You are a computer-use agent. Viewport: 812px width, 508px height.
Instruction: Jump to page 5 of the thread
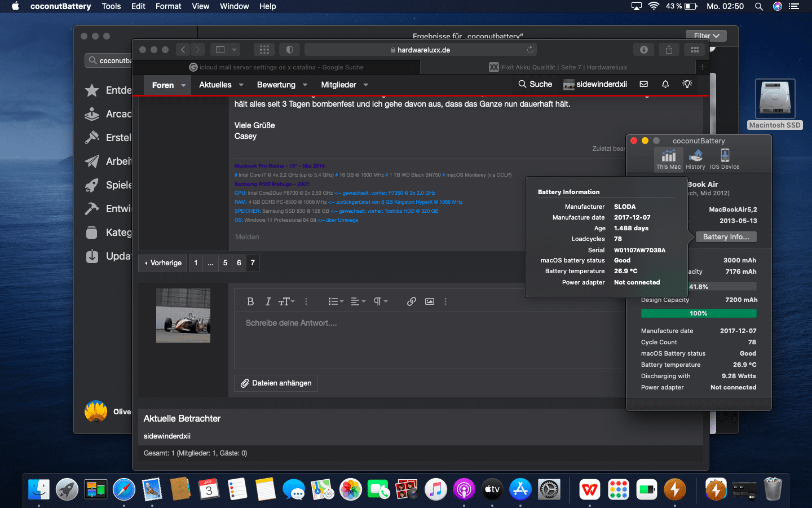tap(225, 263)
